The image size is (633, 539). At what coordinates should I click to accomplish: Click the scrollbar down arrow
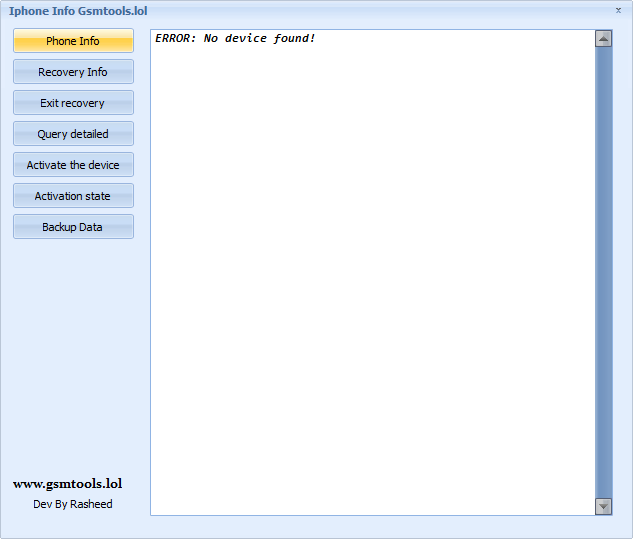click(603, 506)
